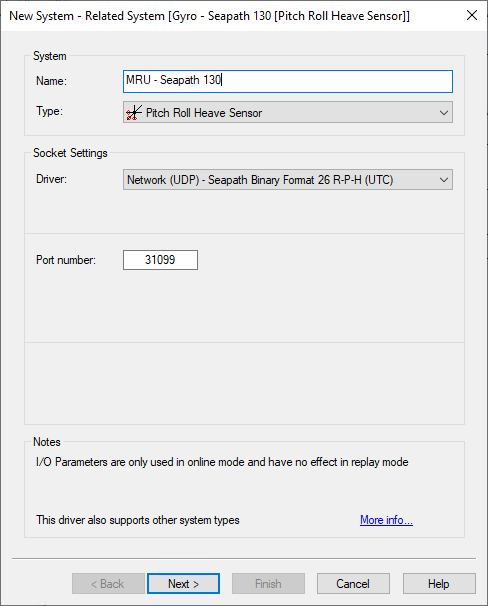Image resolution: width=488 pixels, height=606 pixels.
Task: Click the disabled Finish button
Action: pos(268,583)
